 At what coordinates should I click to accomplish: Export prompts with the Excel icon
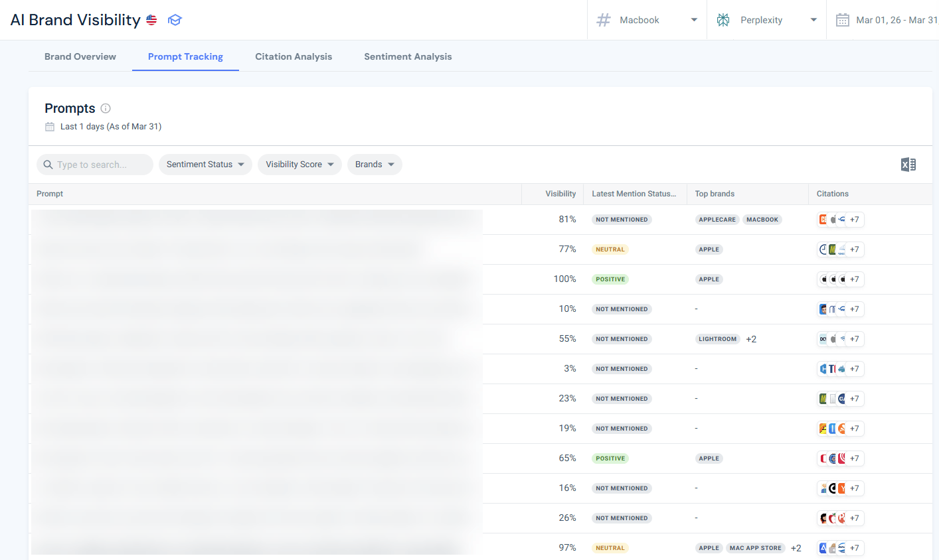tap(908, 165)
